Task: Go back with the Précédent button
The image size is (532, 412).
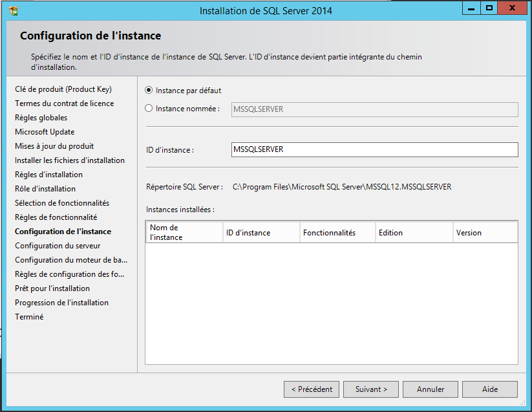Action: pyautogui.click(x=312, y=389)
